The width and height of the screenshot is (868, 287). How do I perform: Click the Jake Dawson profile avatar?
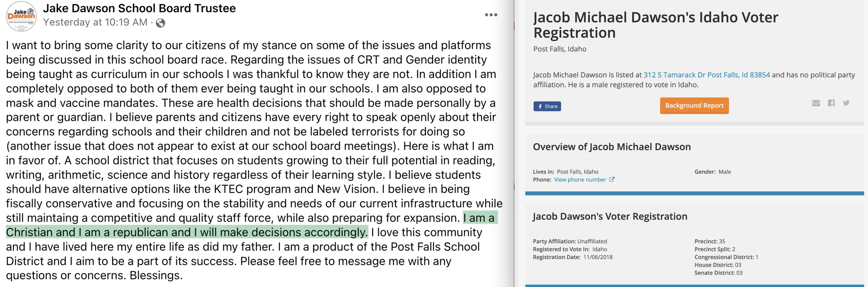click(x=21, y=16)
